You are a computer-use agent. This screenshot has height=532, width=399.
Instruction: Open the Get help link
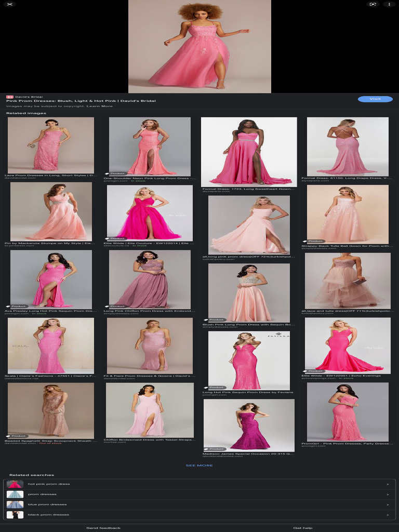[x=303, y=528]
